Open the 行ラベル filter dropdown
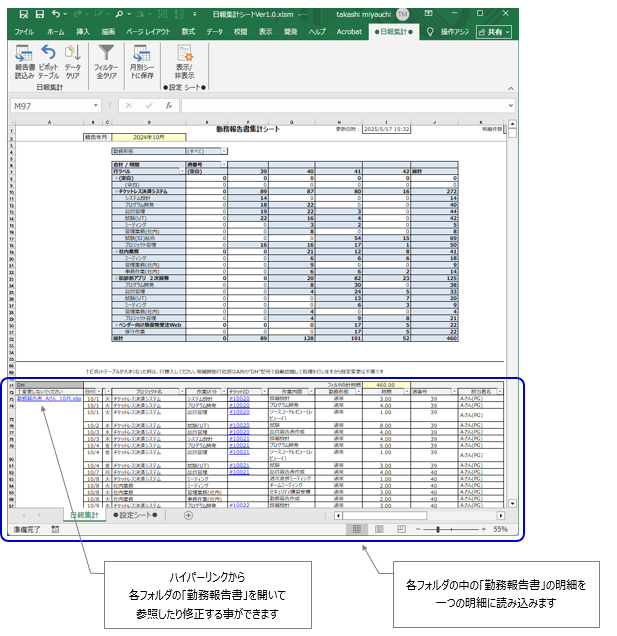 [182, 172]
